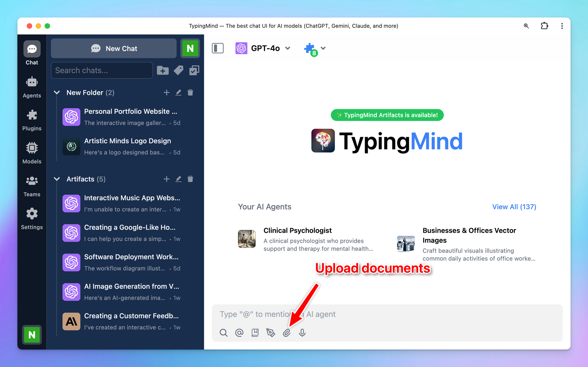Click the mention '@' icon in toolbar
Image resolution: width=588 pixels, height=367 pixels.
(x=239, y=333)
